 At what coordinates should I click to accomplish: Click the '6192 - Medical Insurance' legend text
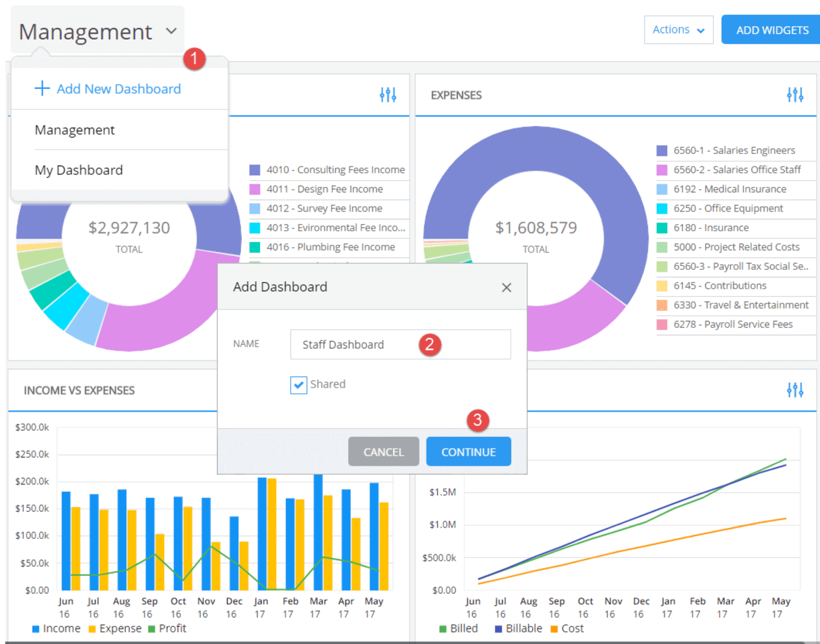(730, 189)
